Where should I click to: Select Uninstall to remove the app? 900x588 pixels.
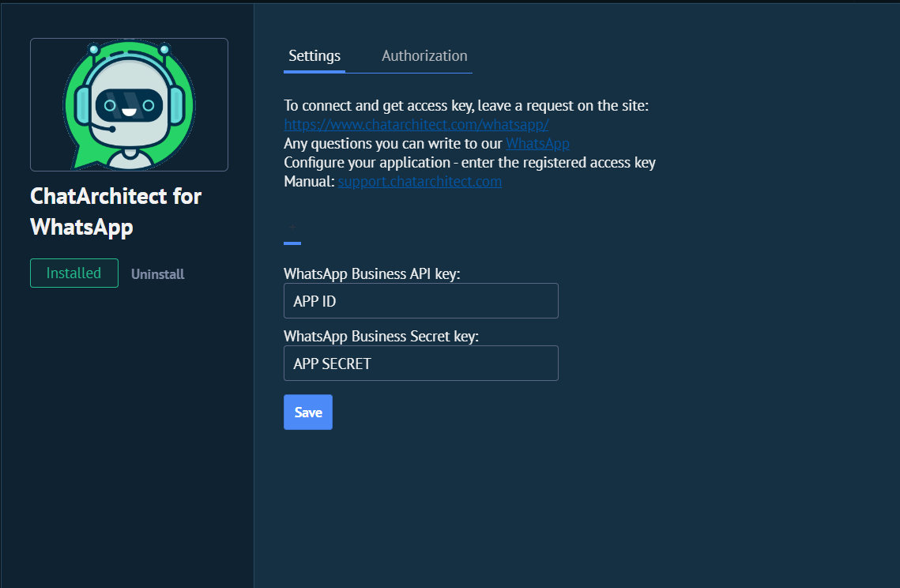pos(157,273)
